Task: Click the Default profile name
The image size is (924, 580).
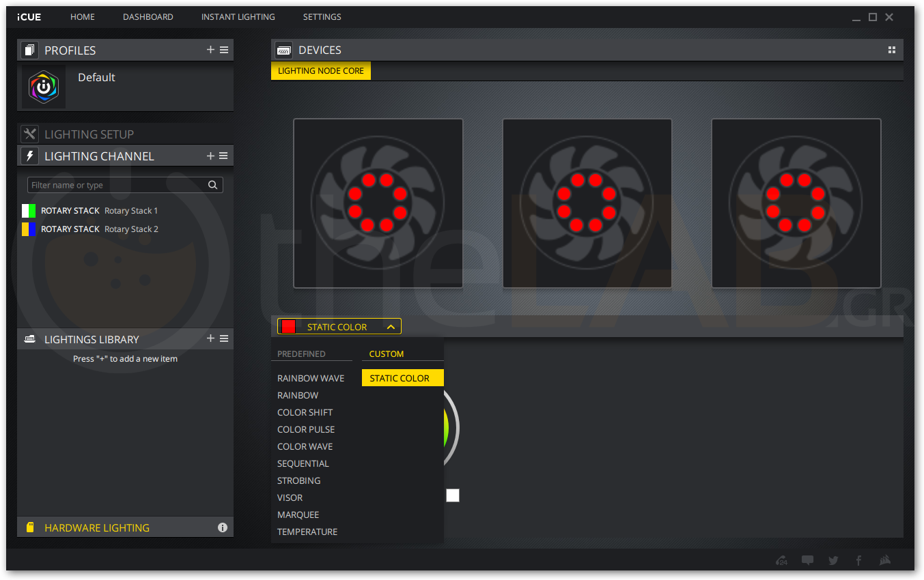Action: point(96,77)
